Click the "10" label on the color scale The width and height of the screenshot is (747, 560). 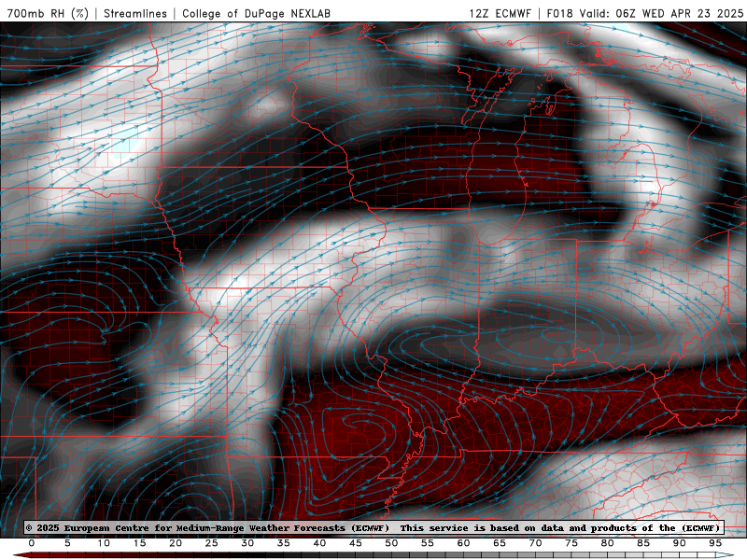click(x=104, y=543)
